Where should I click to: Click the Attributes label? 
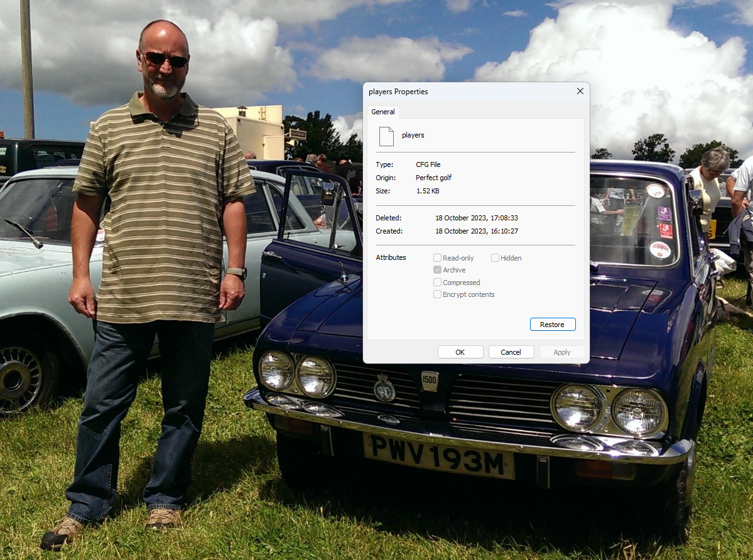(391, 257)
